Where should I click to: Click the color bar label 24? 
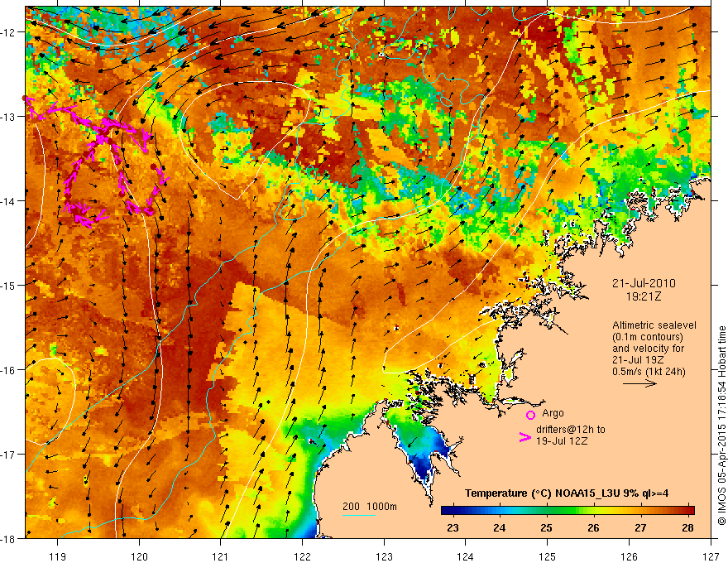point(500,527)
